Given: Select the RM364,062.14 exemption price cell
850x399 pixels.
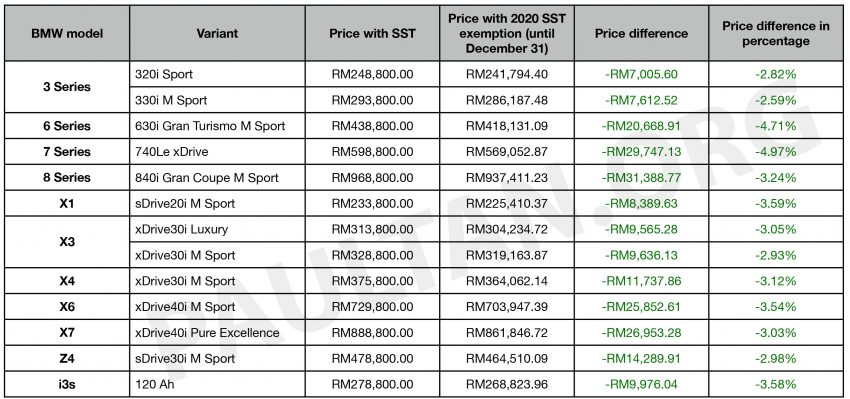Looking at the screenshot, I should tap(507, 281).
